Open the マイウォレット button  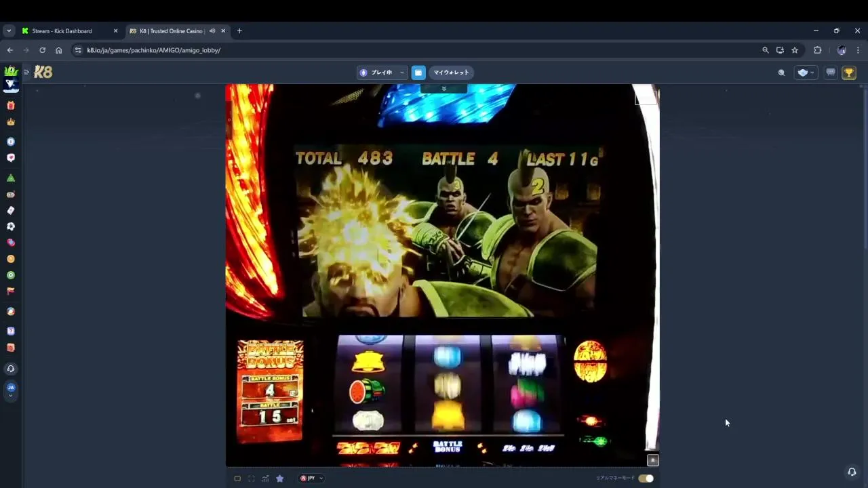451,73
